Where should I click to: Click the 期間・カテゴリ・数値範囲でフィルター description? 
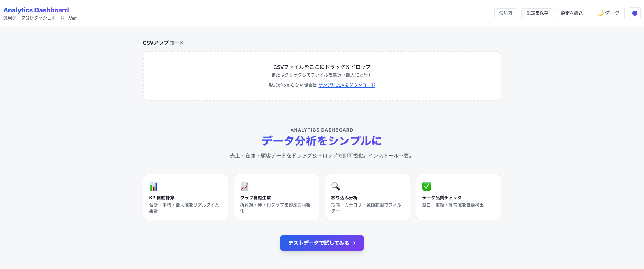pos(366,208)
